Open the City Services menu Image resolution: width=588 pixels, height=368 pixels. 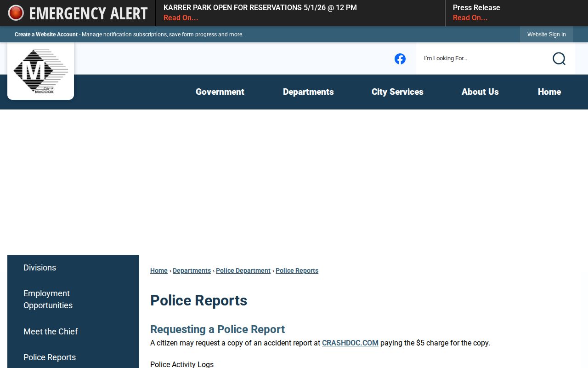(397, 92)
